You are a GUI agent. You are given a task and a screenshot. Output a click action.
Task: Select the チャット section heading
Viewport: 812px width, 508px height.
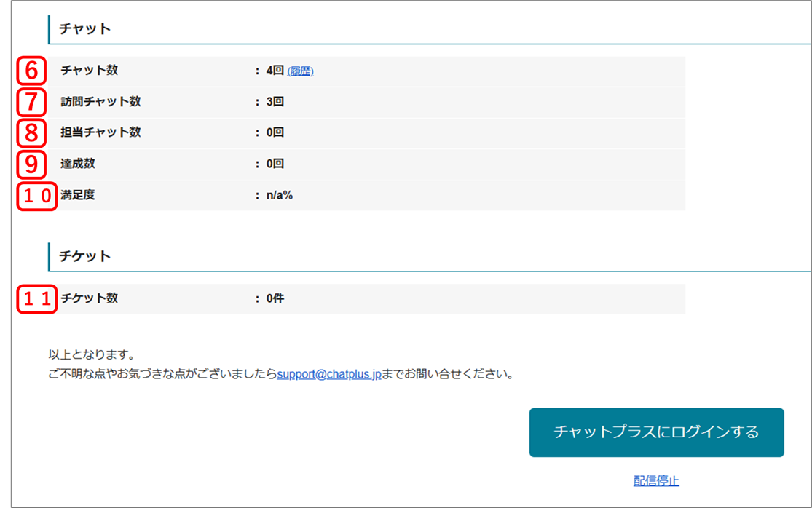coord(84,28)
